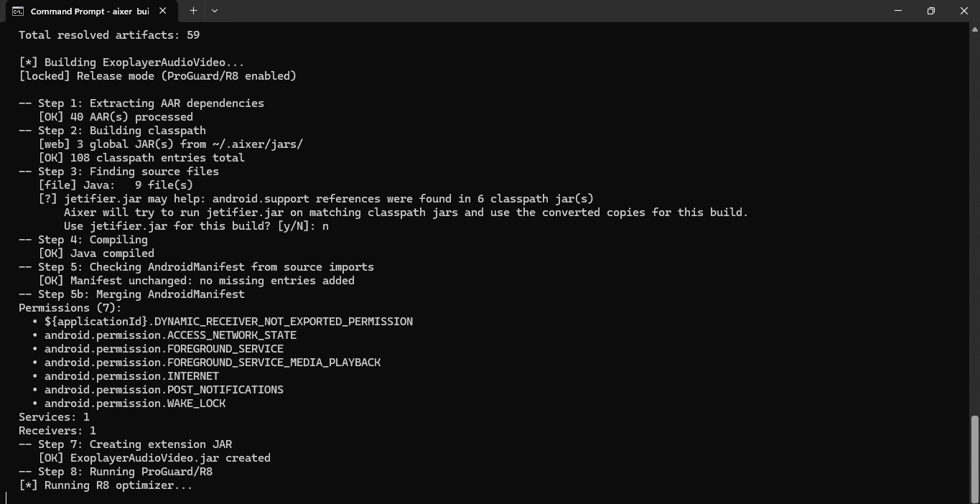The height and width of the screenshot is (504, 980).
Task: Click the Command Prompt icon in the tab
Action: click(18, 11)
